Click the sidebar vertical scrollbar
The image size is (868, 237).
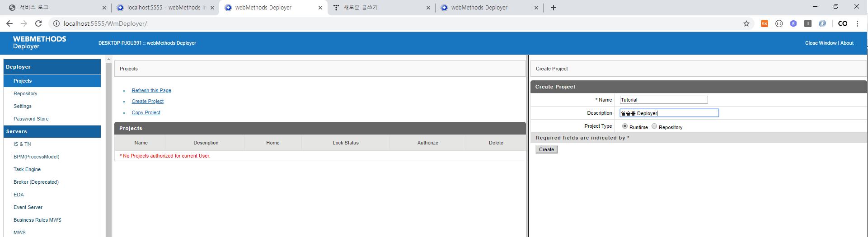(x=108, y=149)
